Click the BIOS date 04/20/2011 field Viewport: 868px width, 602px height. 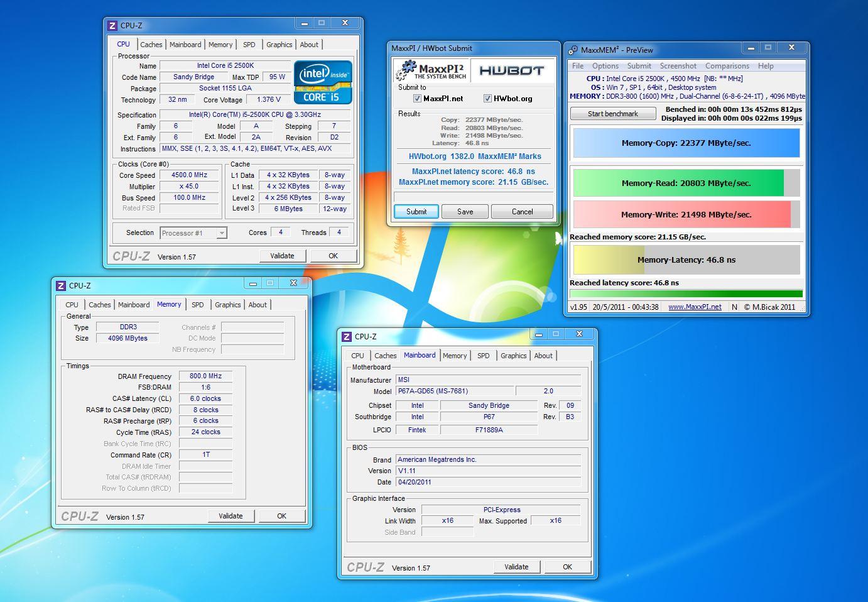coord(488,482)
